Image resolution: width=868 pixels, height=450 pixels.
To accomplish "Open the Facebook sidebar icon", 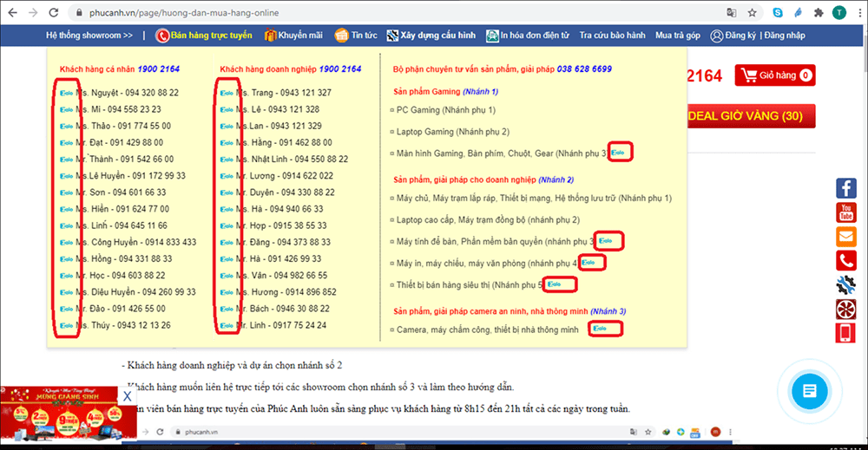I will (x=845, y=188).
